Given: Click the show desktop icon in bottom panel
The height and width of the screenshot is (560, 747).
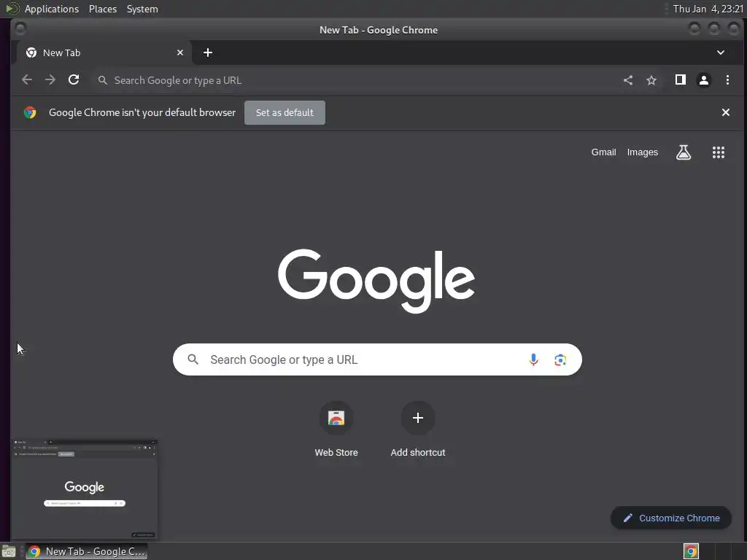Looking at the screenshot, I should point(9,551).
